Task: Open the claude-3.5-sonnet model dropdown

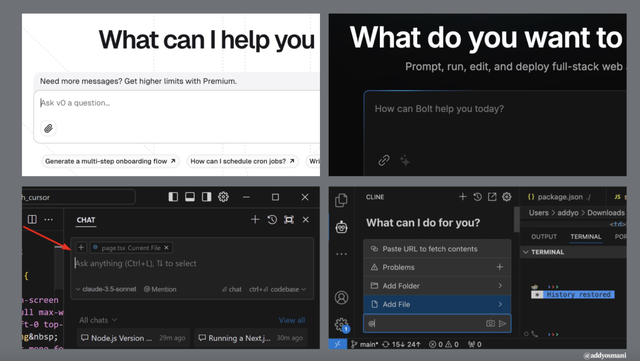Action: click(106, 289)
